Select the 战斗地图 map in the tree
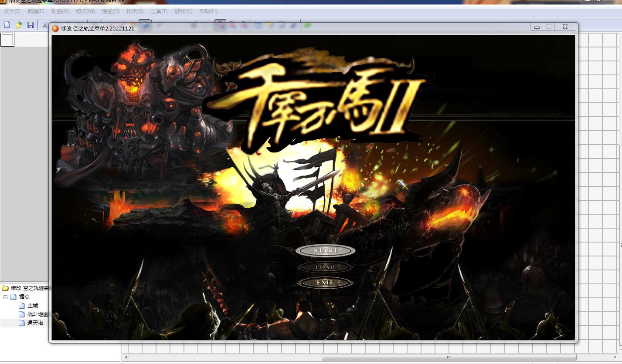Screen dimensions: 622x364 (x=34, y=314)
